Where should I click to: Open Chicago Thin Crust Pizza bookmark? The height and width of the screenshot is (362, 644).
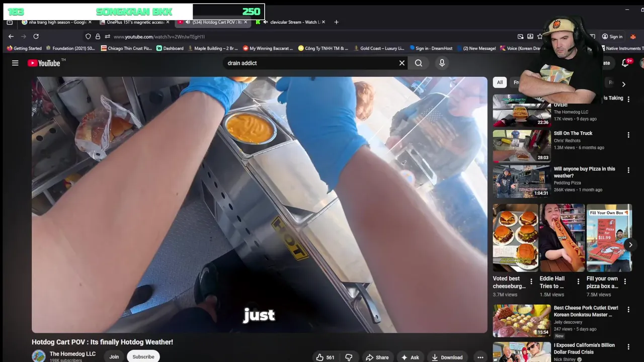click(126, 48)
